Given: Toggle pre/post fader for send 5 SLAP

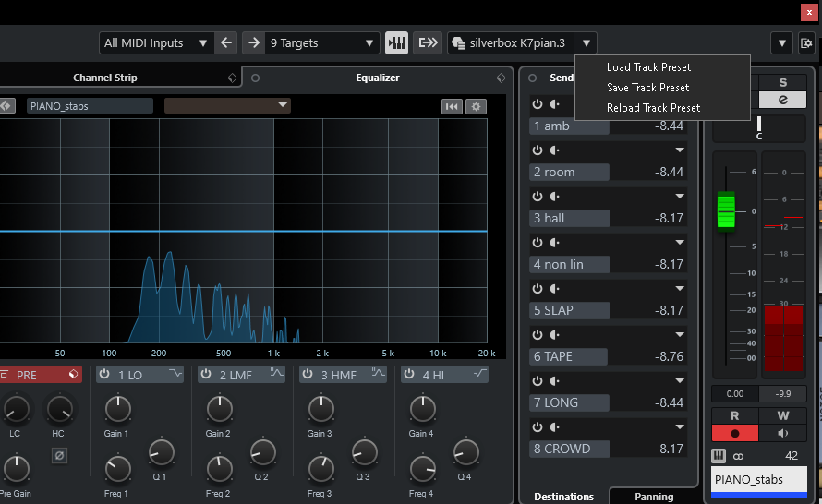Looking at the screenshot, I should coord(555,289).
